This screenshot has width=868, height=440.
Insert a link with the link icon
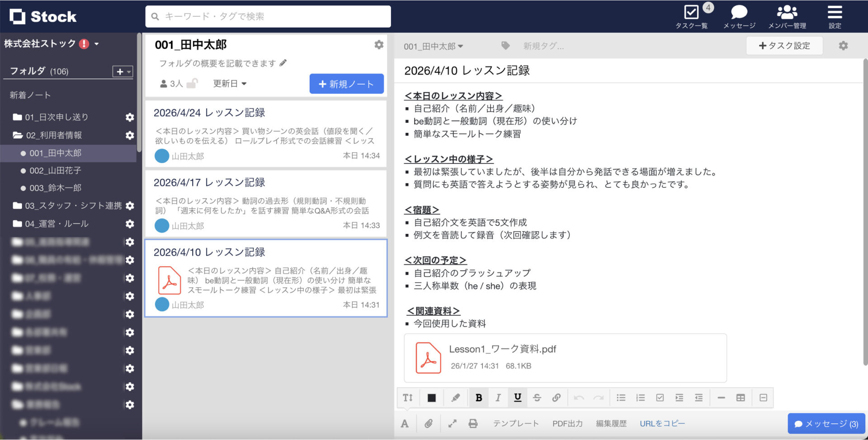pyautogui.click(x=556, y=398)
